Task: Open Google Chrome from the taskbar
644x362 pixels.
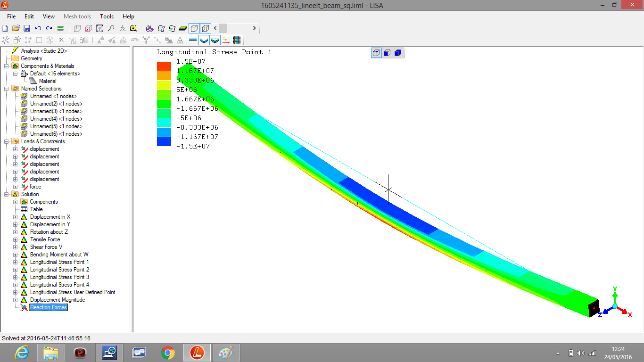Action: click(x=167, y=353)
